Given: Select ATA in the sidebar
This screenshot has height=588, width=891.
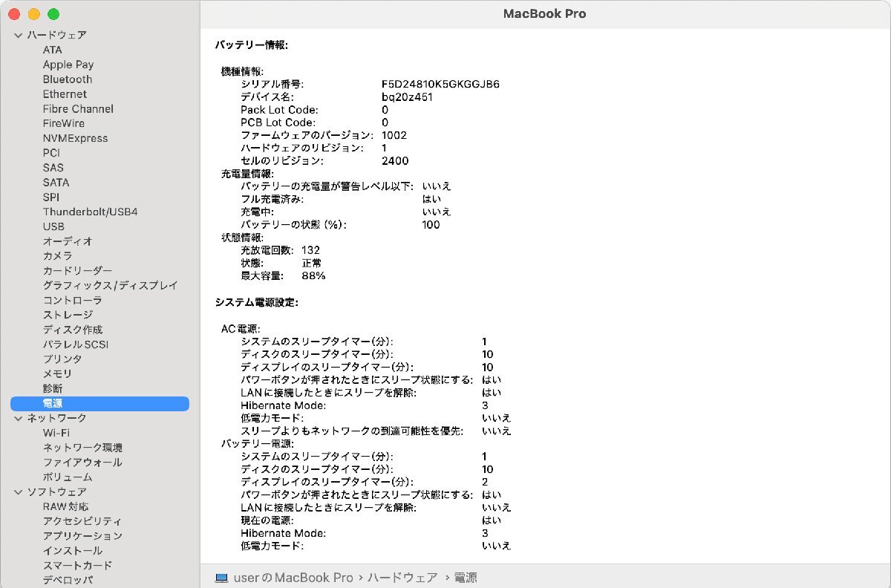Looking at the screenshot, I should point(53,50).
